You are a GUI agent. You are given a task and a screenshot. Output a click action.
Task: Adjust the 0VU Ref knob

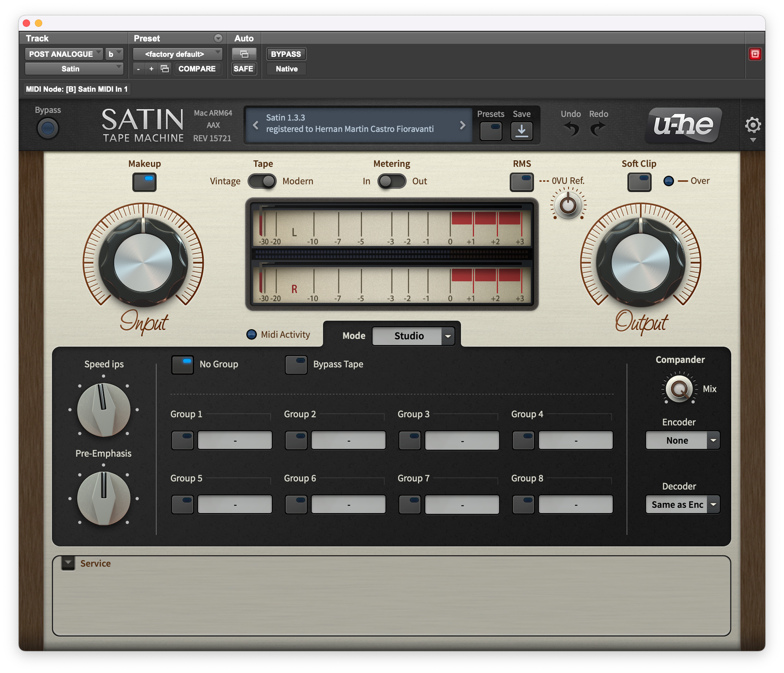click(x=567, y=205)
